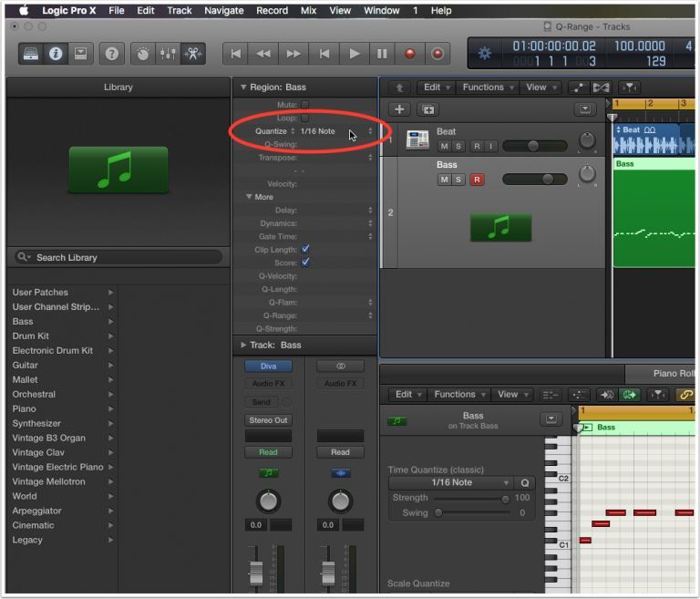Image resolution: width=700 pixels, height=599 pixels.
Task: Solo the Bass track
Action: pos(458,180)
